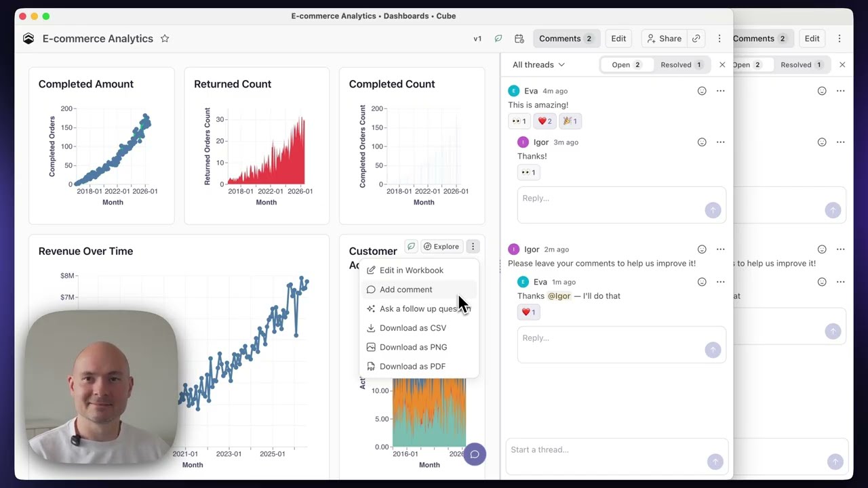Screen dimensions: 868x488
Task: Click the Edit button in the top toolbar
Action: click(618, 39)
